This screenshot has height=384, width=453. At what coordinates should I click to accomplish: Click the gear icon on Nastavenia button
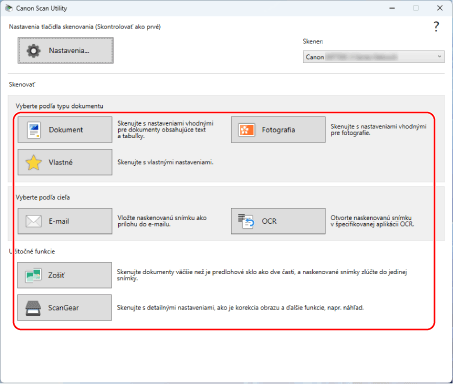(x=34, y=51)
